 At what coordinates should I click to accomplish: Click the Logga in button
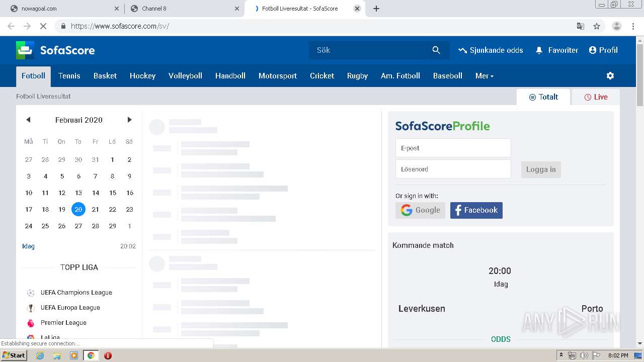(541, 169)
